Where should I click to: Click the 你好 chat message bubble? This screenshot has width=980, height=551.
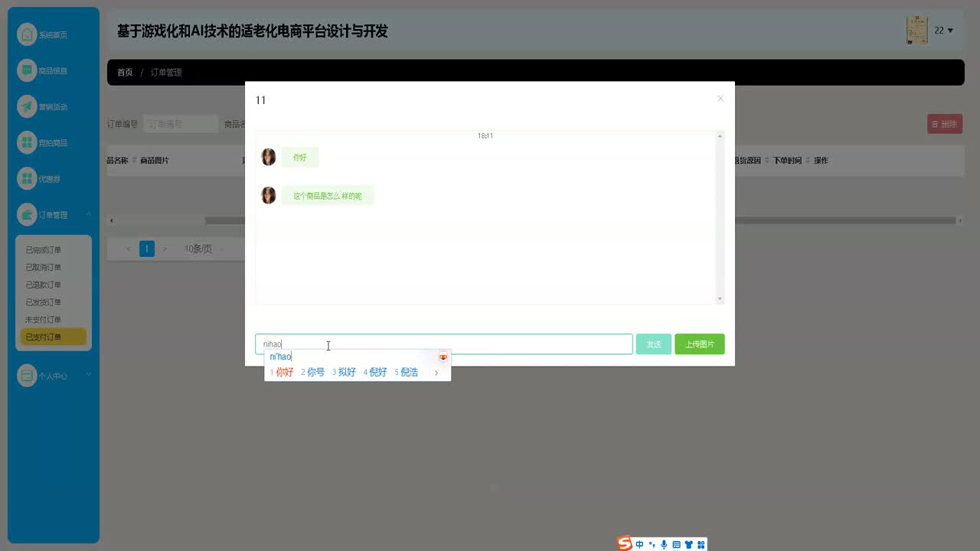pos(299,157)
